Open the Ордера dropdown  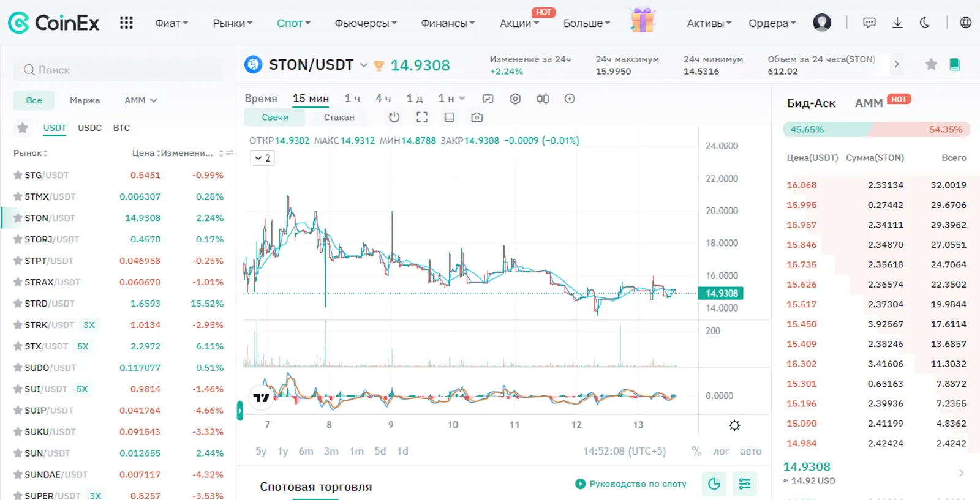pyautogui.click(x=772, y=23)
